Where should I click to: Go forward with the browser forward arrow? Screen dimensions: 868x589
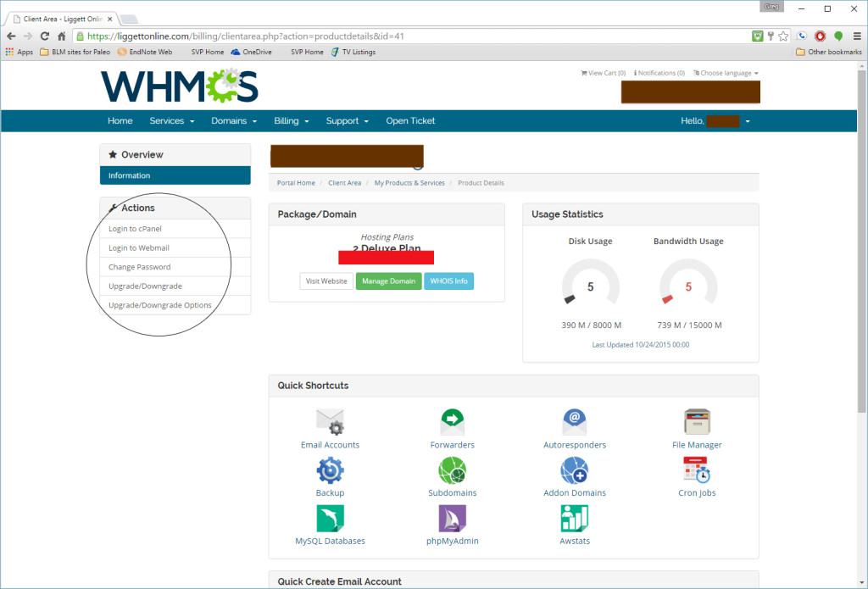click(28, 36)
